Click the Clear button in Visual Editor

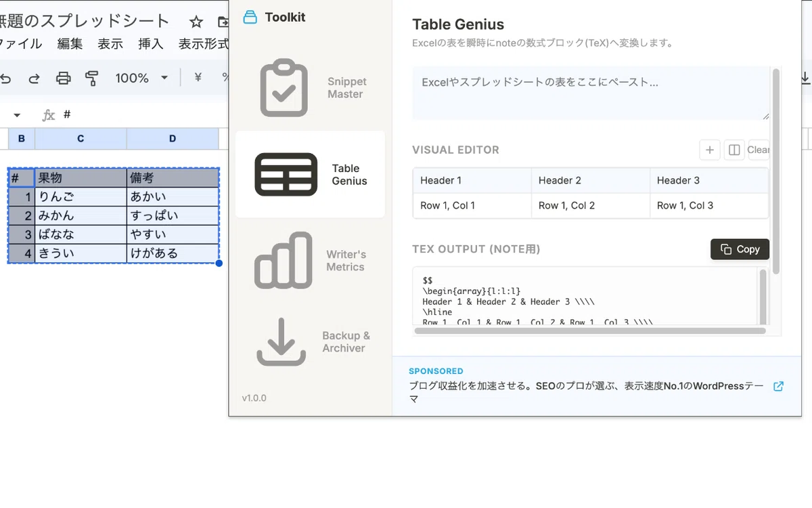(759, 150)
